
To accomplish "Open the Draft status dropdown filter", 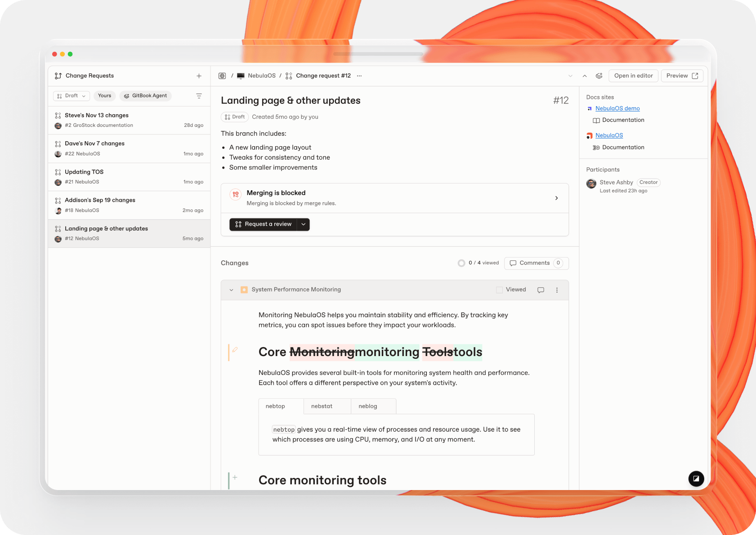I will (72, 96).
